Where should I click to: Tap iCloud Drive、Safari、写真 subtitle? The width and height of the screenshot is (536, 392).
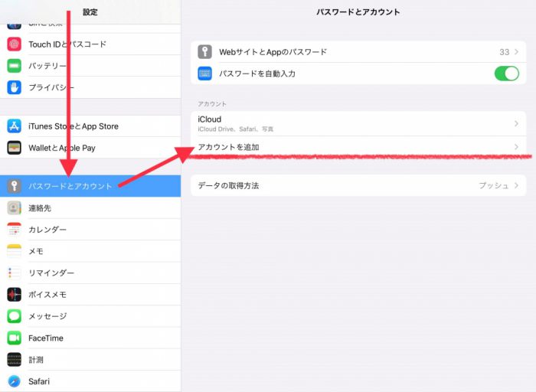pyautogui.click(x=236, y=129)
